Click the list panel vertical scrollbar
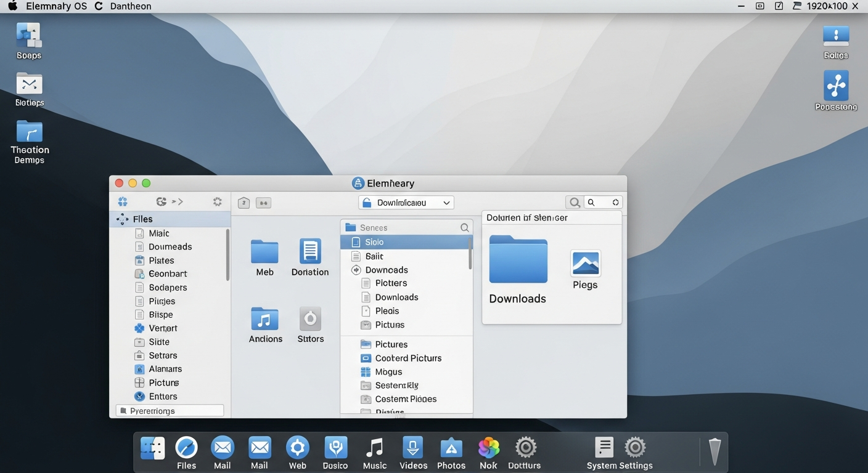Image resolution: width=868 pixels, height=473 pixels. click(470, 253)
